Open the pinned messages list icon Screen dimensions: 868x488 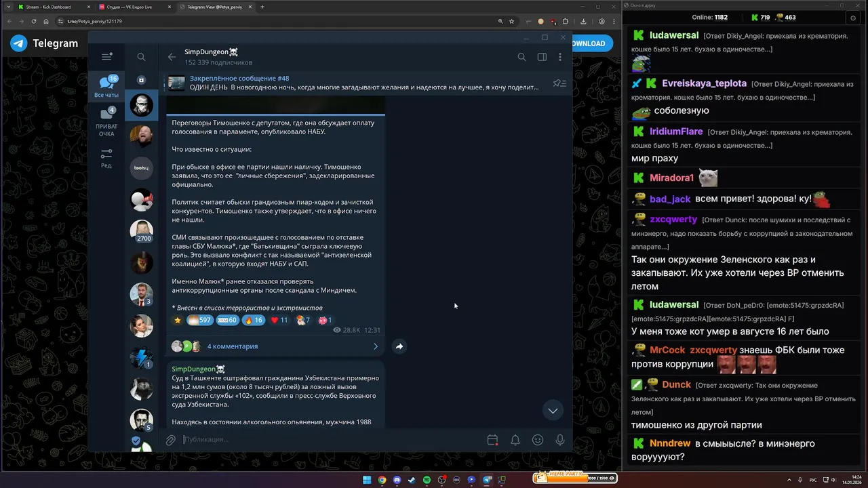click(559, 83)
